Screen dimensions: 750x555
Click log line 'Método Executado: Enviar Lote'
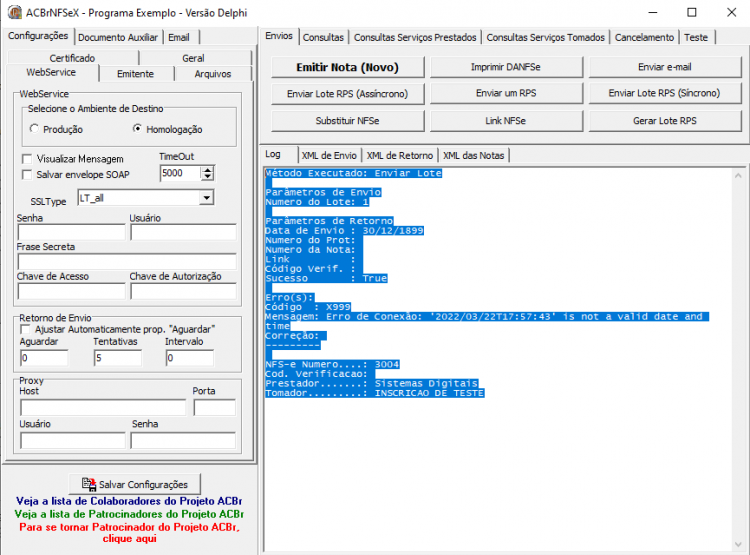click(353, 173)
